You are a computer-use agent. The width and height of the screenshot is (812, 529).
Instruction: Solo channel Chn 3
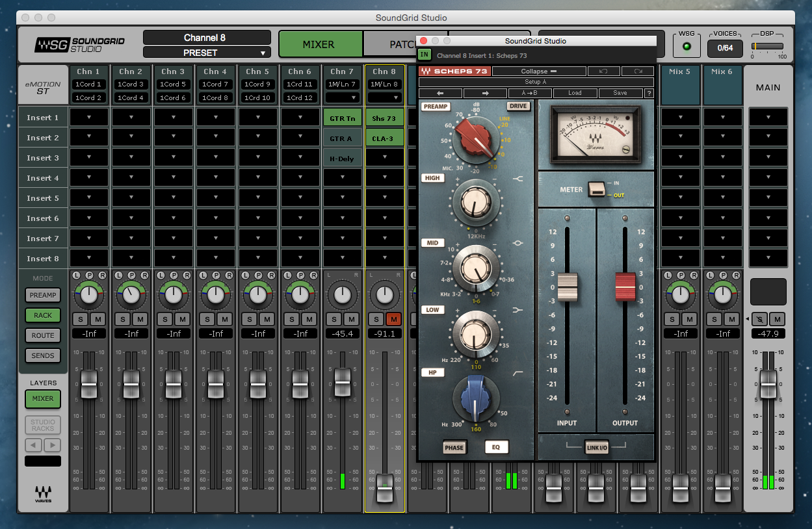pos(165,319)
